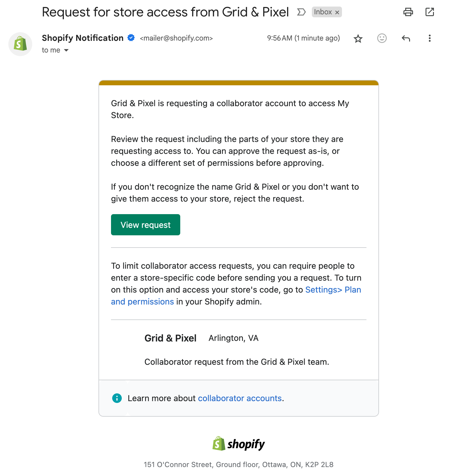The height and width of the screenshot is (476, 453).
Task: Open the Settings> Plan and permissions link
Action: point(236,296)
